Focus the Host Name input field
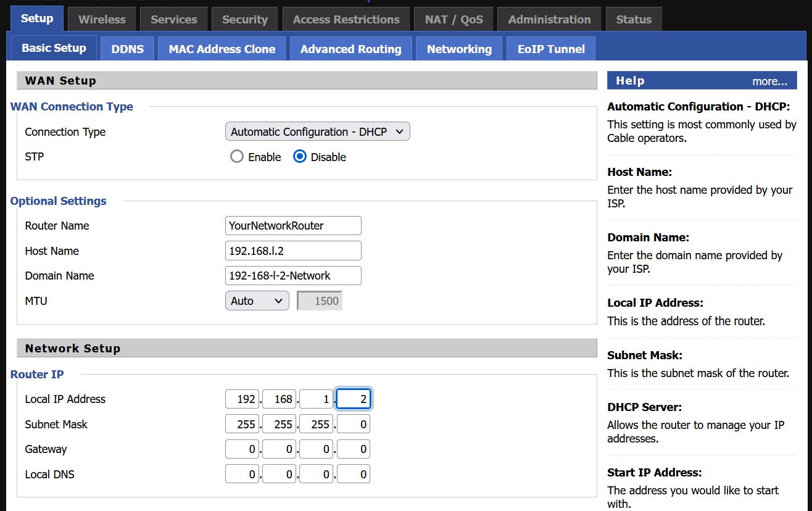This screenshot has width=812, height=511. [x=293, y=251]
